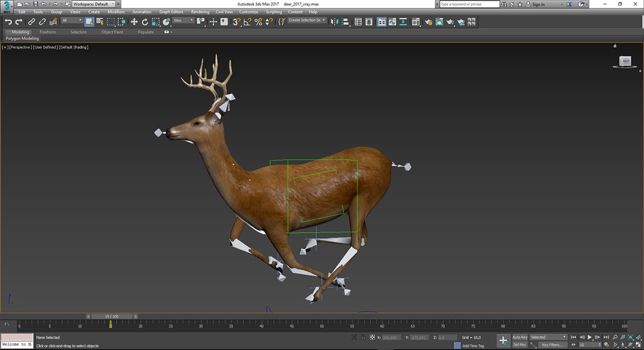The image size is (644, 350).
Task: Open the Graph Editors menu
Action: point(171,12)
